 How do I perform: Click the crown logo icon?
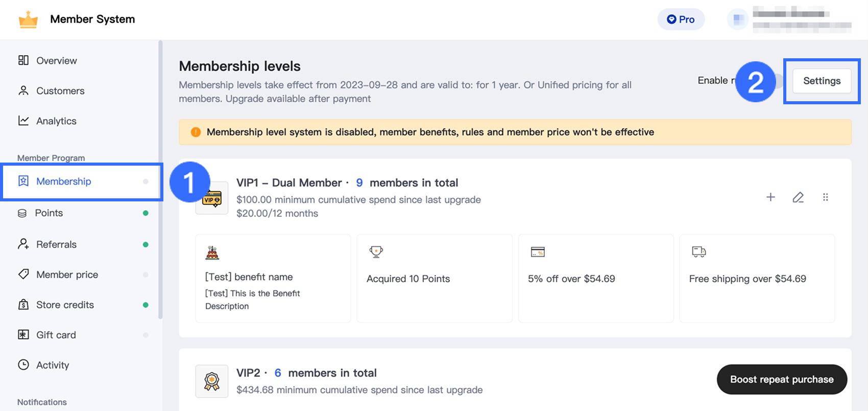click(28, 19)
